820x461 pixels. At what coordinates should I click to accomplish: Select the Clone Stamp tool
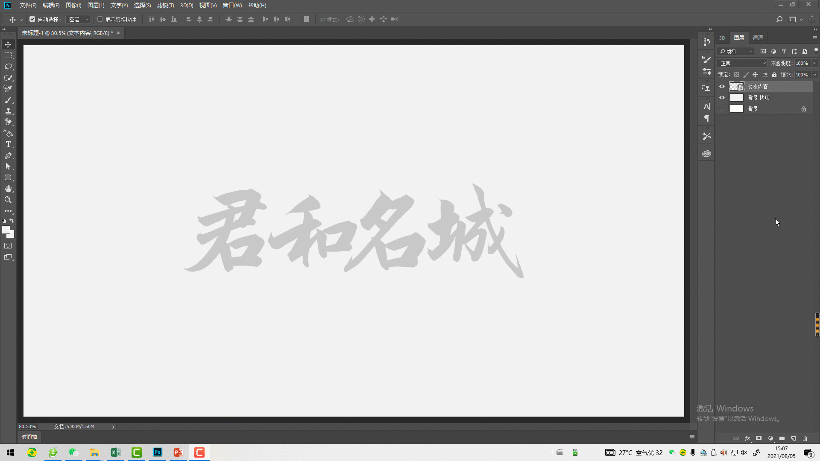[x=8, y=111]
